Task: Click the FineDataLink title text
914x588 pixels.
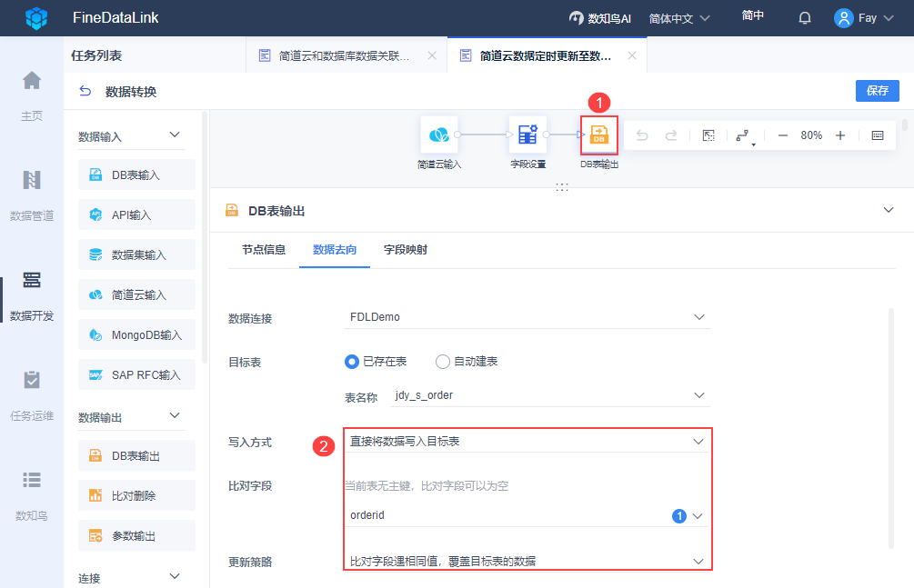Action: (116, 18)
